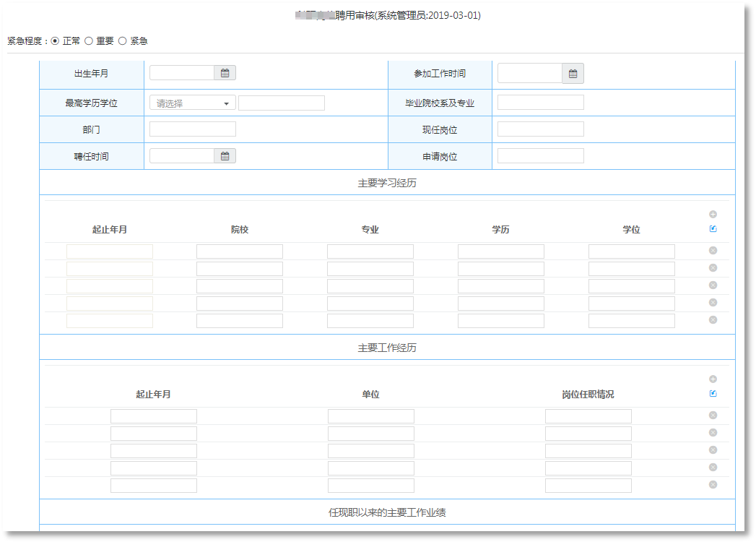Image resolution: width=756 pixels, height=542 pixels.
Task: Remove third row of 主要学习经历 table
Action: pos(713,285)
